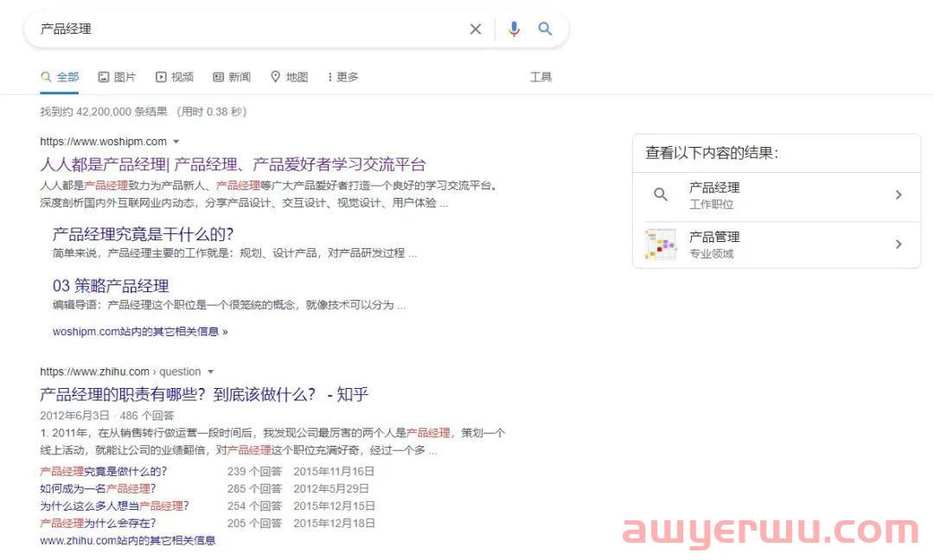This screenshot has height=560, width=934.
Task: Open the 更多 dropdown
Action: (x=342, y=77)
